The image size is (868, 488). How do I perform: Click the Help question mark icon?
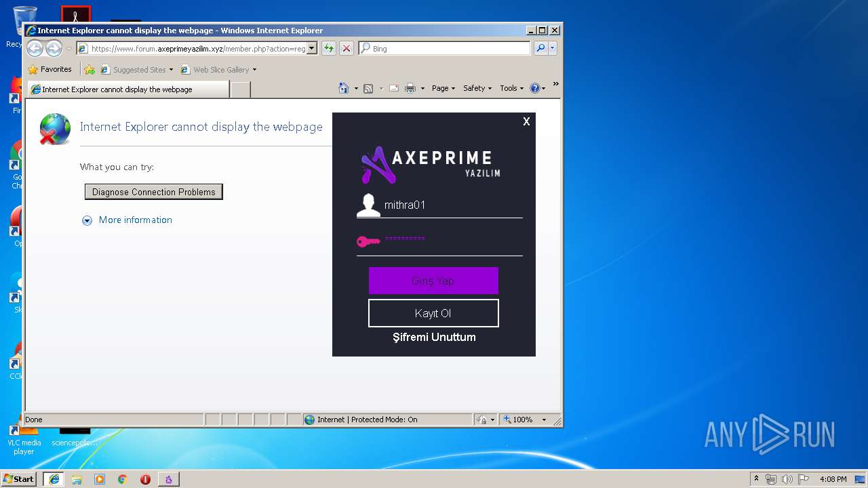534,88
